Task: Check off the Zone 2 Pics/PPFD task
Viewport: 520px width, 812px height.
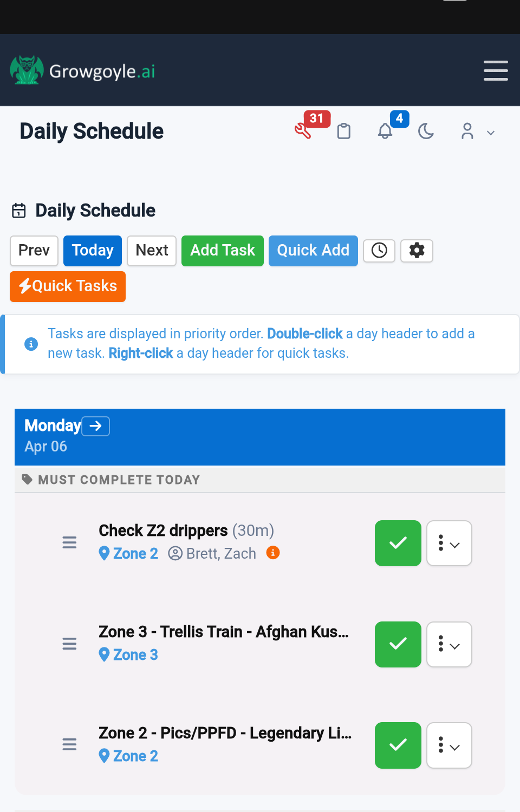Action: (398, 745)
